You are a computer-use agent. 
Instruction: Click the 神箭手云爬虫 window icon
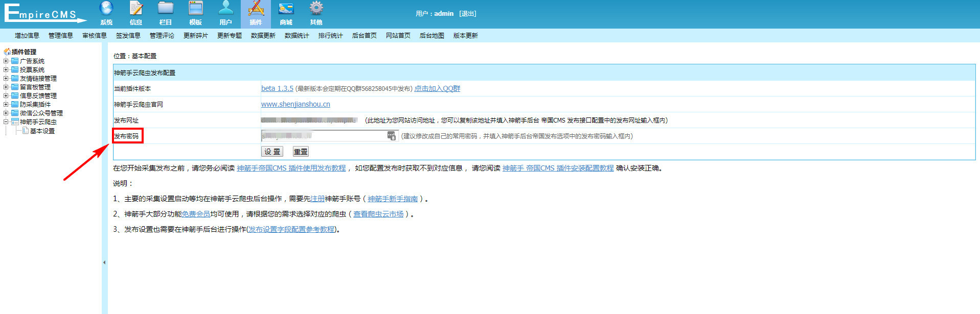tap(15, 122)
